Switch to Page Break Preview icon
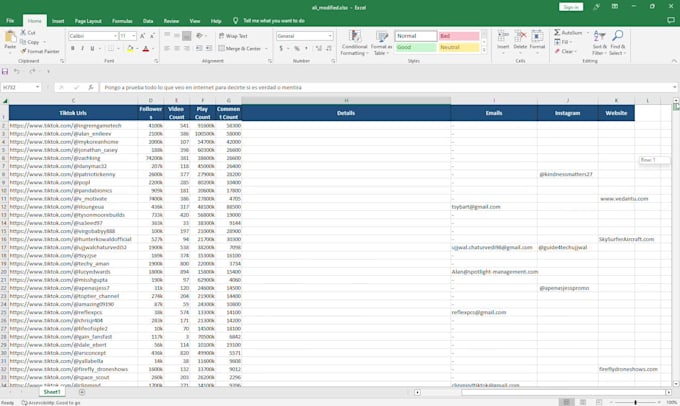Viewport: 680px width, 406px height. coord(598,402)
